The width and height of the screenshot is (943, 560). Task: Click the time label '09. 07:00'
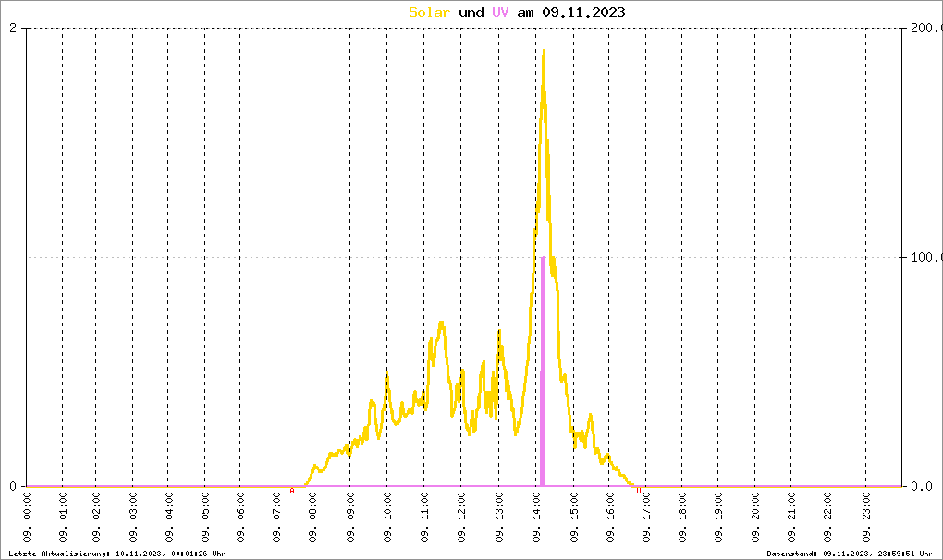pyautogui.click(x=276, y=517)
